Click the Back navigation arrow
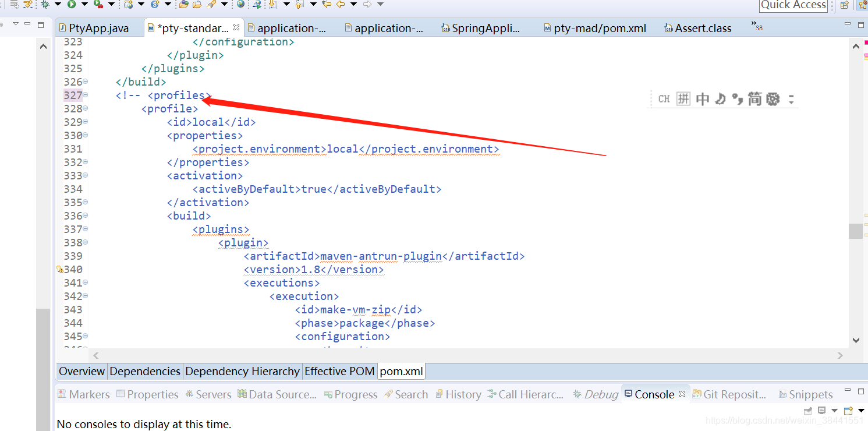Screen dimensions: 868x431 [x=341, y=4]
